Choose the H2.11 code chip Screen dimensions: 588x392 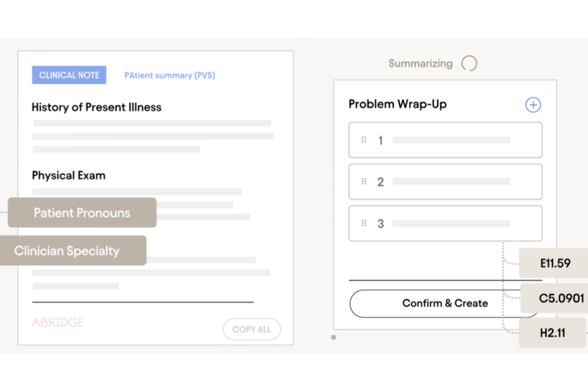coord(552,333)
